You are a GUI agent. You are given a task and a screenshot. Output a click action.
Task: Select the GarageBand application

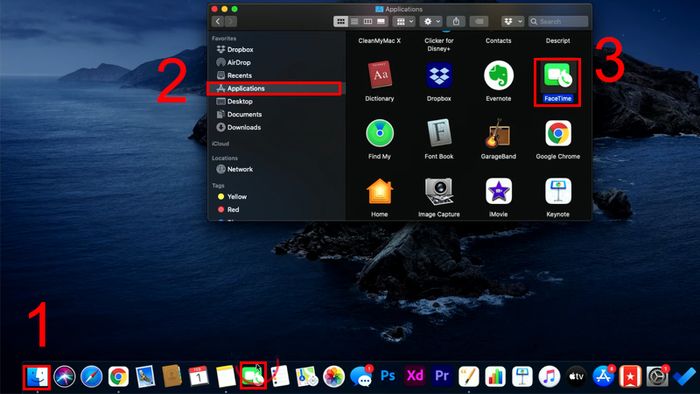pyautogui.click(x=498, y=133)
